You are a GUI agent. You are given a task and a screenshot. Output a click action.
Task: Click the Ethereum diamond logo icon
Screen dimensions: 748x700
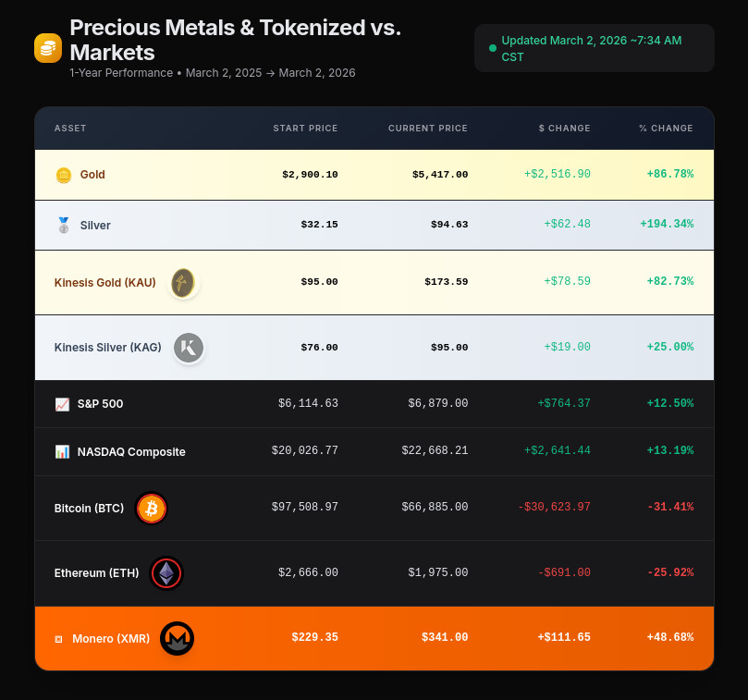click(x=166, y=573)
